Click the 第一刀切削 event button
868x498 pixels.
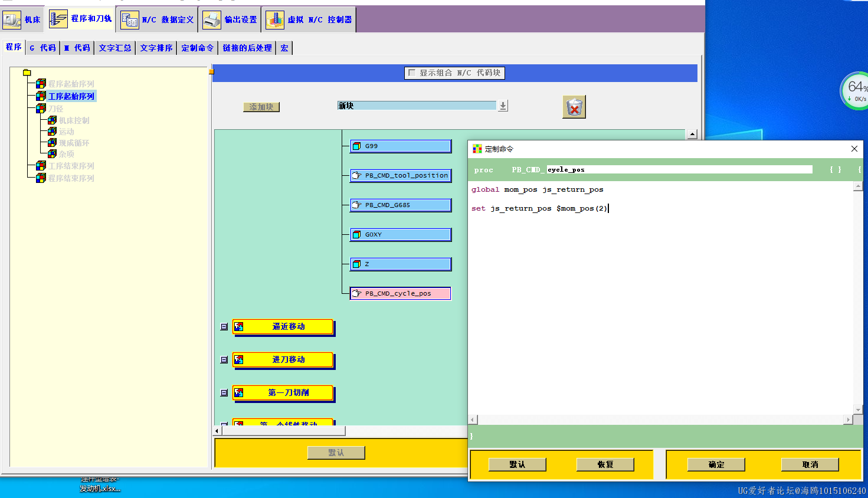[x=283, y=393]
